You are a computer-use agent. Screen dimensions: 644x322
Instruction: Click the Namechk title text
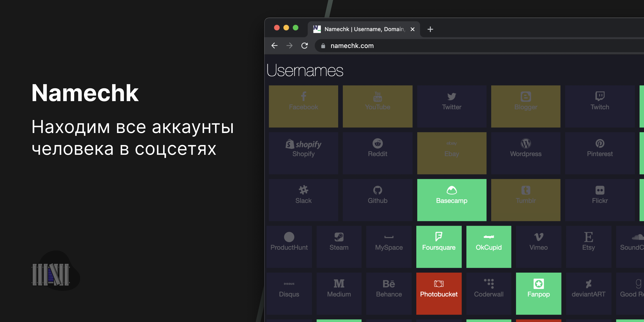85,93
